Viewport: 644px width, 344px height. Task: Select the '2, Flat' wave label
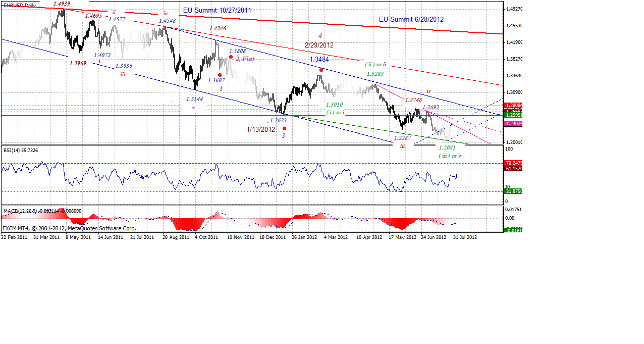click(x=244, y=59)
